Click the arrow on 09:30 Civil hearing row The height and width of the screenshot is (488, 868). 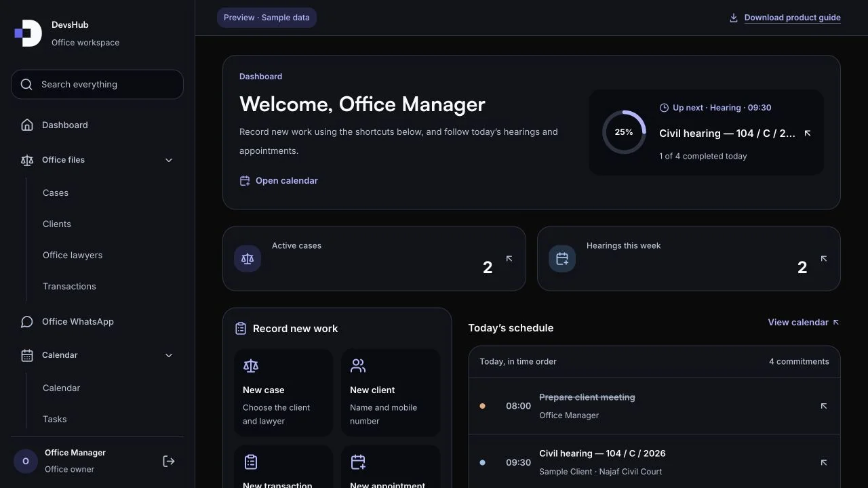tap(824, 462)
